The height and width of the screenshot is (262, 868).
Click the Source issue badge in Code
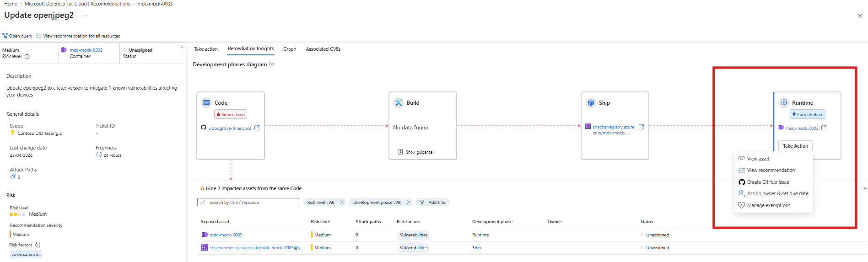(x=231, y=114)
